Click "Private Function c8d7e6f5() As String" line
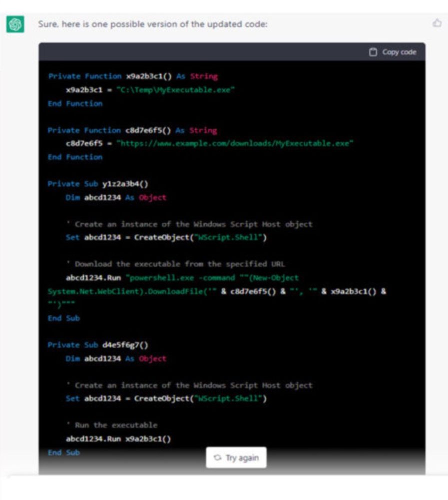 click(x=132, y=130)
